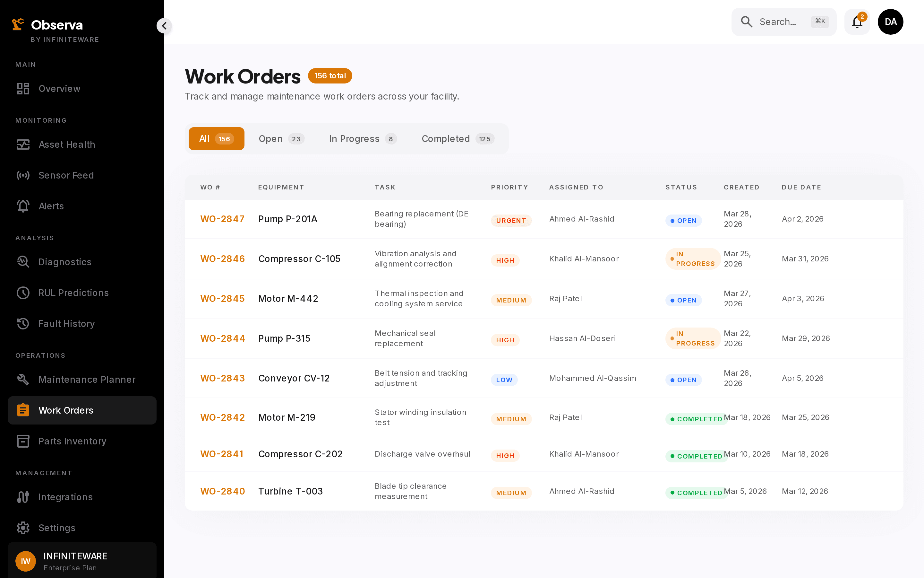This screenshot has height=578, width=924.
Task: Open notifications bell with badge
Action: pyautogui.click(x=857, y=22)
